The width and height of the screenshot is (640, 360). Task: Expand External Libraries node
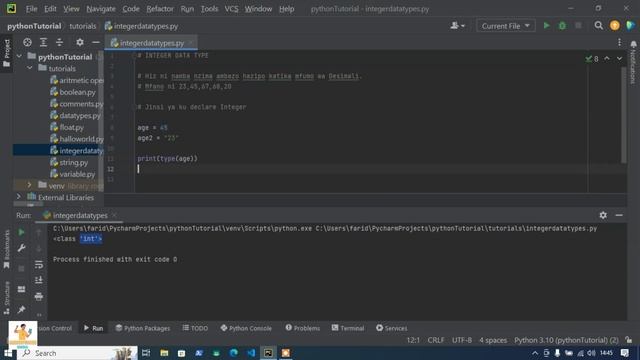pos(19,197)
